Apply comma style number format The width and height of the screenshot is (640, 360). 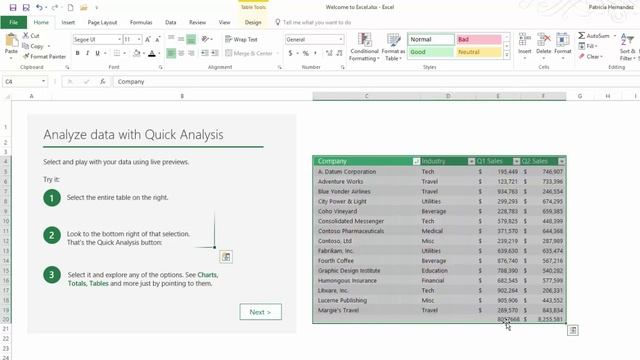point(315,53)
